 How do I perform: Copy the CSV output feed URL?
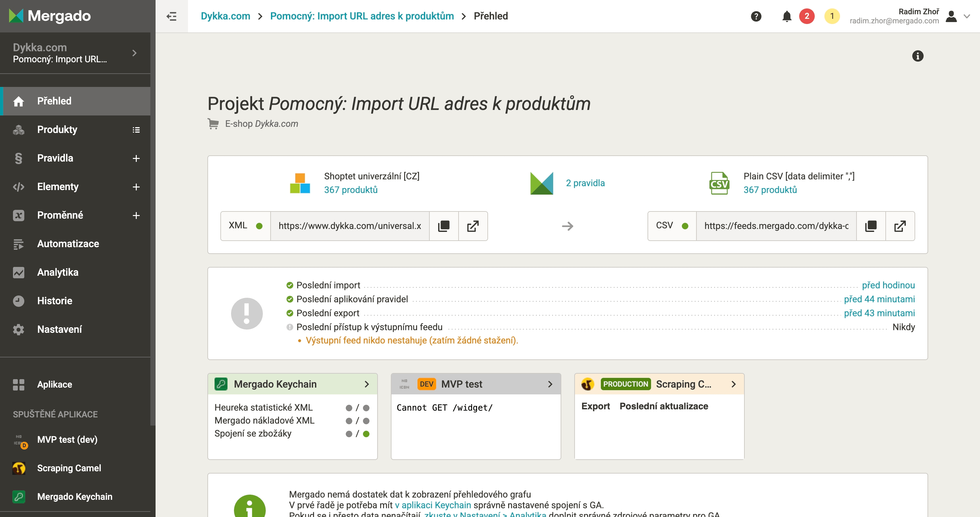871,226
